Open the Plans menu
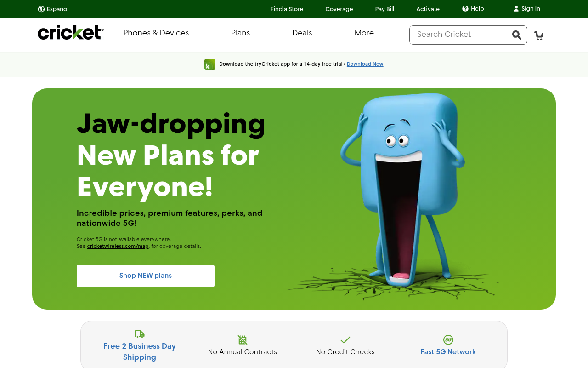 (x=241, y=33)
